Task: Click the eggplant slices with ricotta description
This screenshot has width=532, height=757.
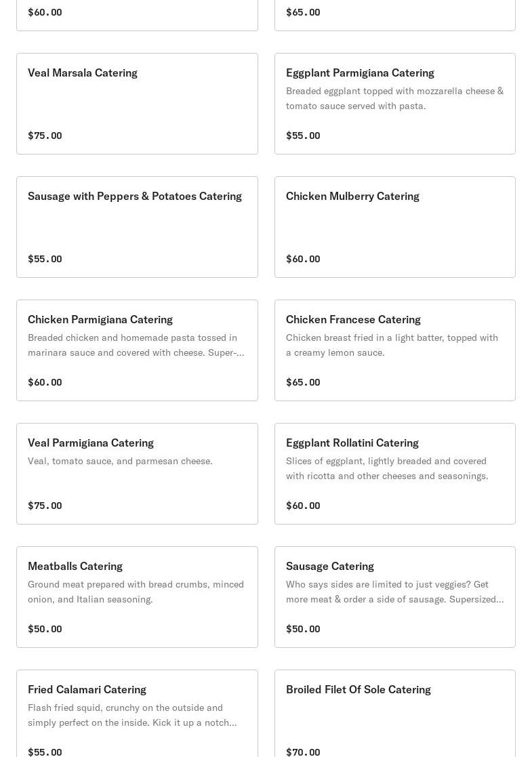Action: pos(387,468)
